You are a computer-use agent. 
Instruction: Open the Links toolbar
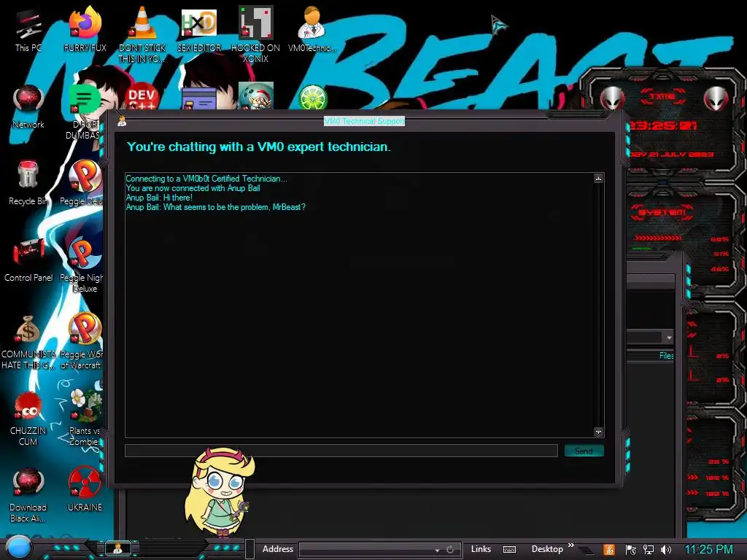pyautogui.click(x=481, y=549)
